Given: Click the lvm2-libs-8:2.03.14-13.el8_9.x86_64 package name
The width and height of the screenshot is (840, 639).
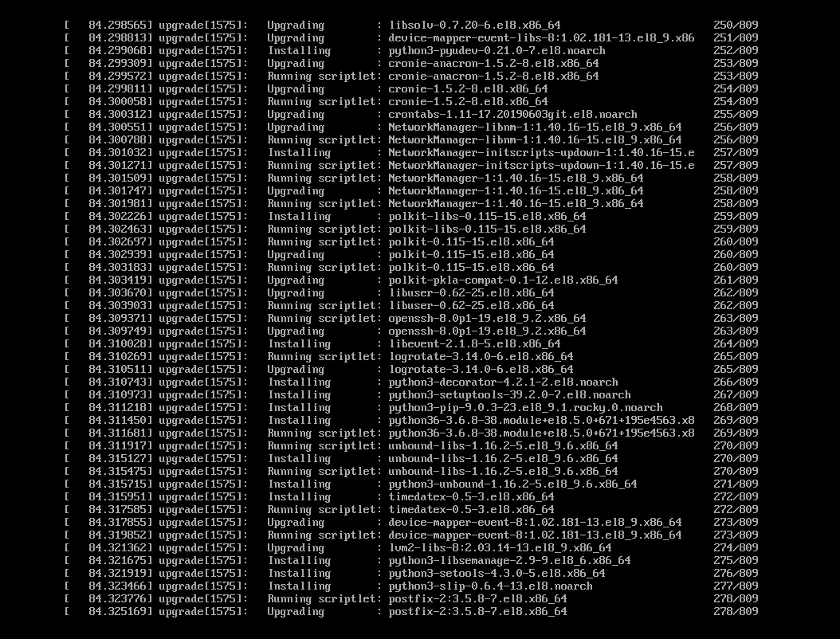Looking at the screenshot, I should click(500, 548).
